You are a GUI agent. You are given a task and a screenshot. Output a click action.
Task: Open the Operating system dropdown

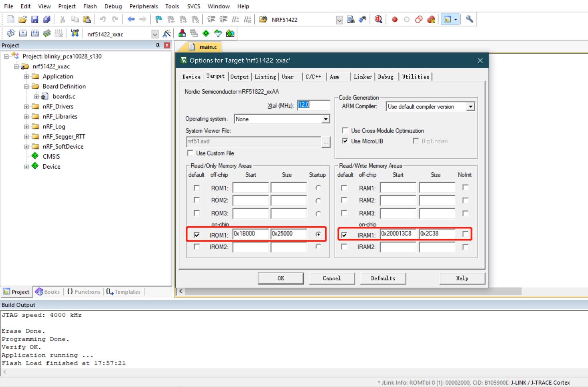point(326,119)
